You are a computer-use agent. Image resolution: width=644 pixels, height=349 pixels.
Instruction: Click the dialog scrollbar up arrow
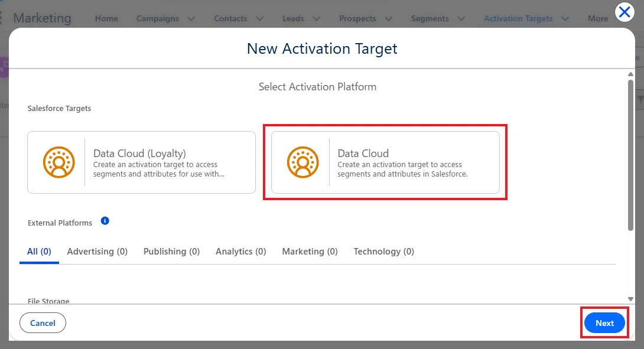[630, 74]
